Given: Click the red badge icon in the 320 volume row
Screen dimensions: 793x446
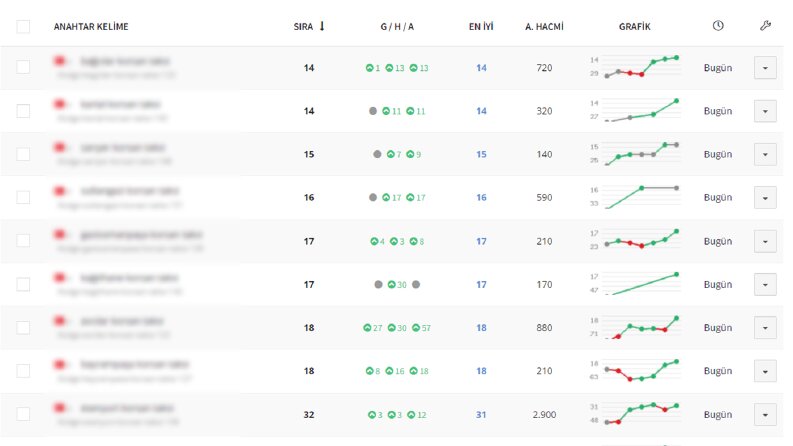Looking at the screenshot, I should (60, 104).
